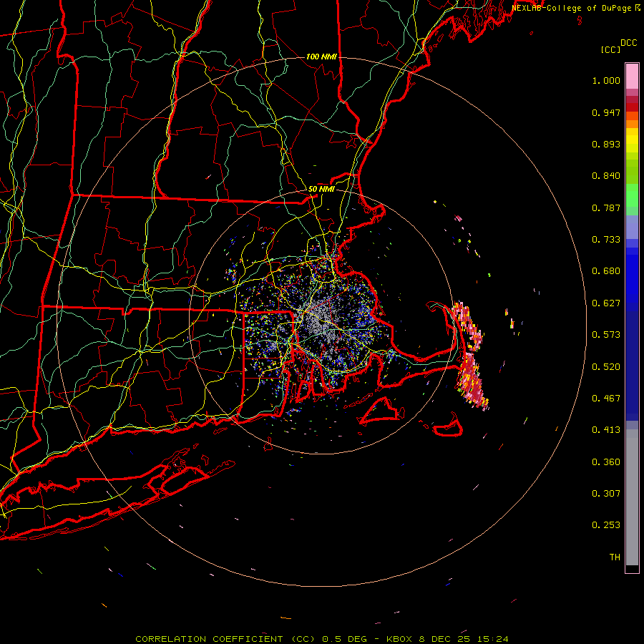Pick the red swatch beside 0.947 on the color bar

point(632,107)
